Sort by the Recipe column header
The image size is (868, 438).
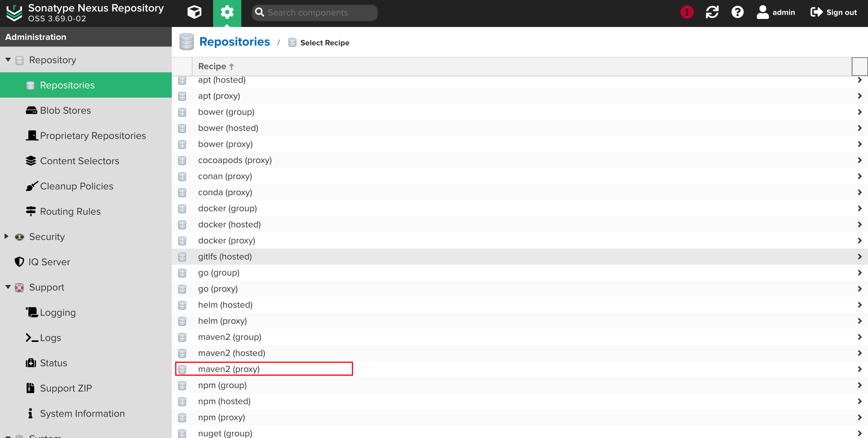212,66
